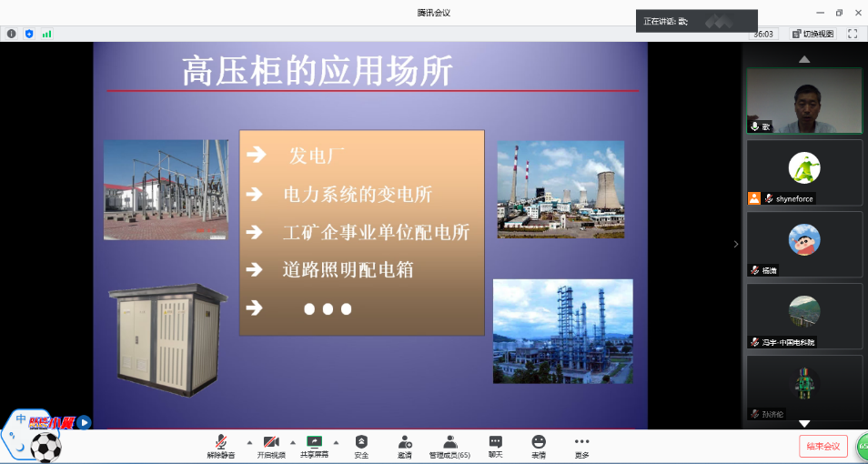The image size is (868, 464).
Task: Click the 共享屏幕 share screen icon
Action: click(314, 445)
